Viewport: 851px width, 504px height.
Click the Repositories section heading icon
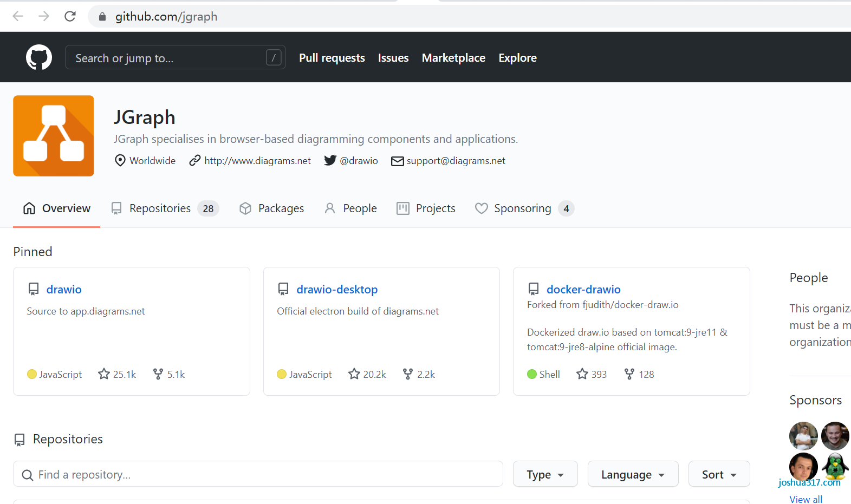[20, 440]
